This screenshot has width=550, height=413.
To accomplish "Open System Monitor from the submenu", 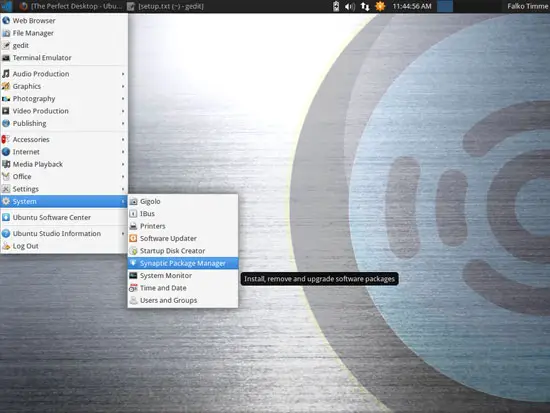I will pyautogui.click(x=183, y=275).
